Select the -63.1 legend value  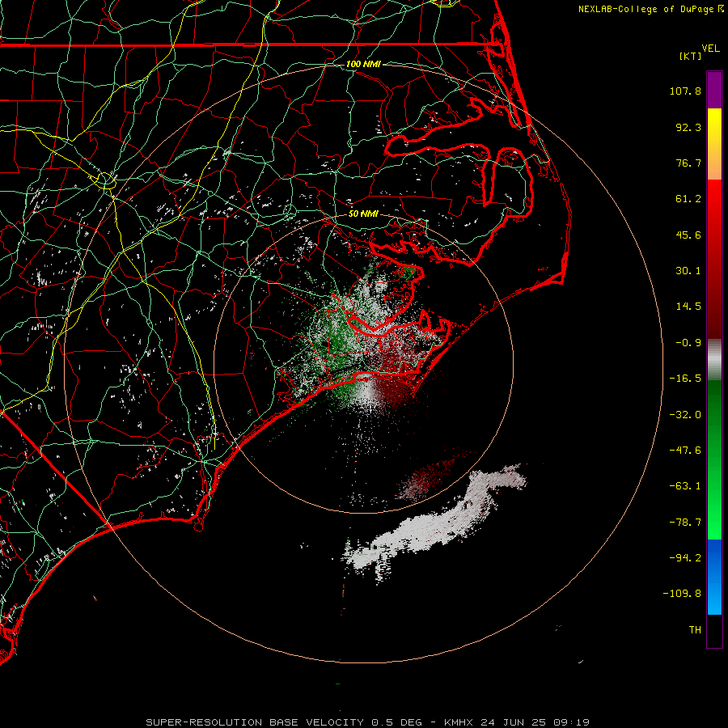(685, 486)
